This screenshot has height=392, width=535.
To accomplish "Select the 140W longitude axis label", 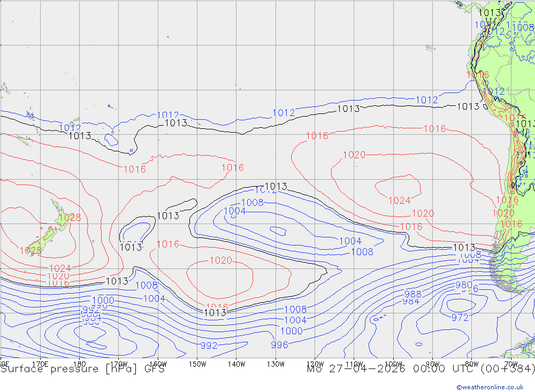I will click(236, 364).
